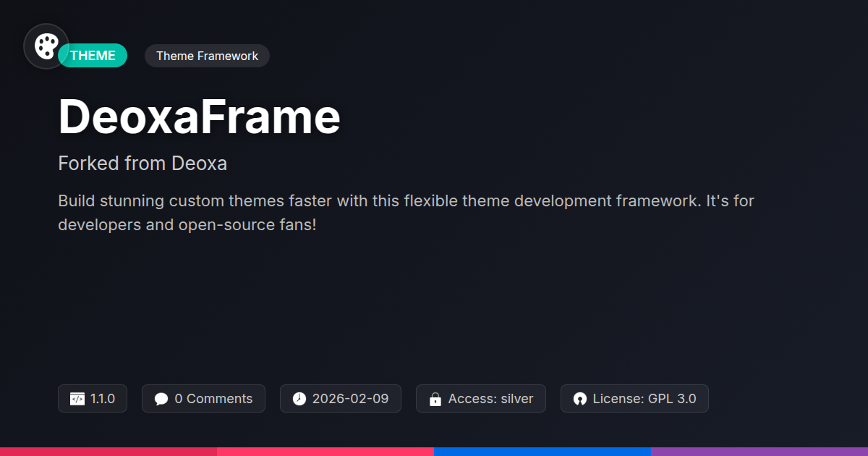The image size is (868, 456).
Task: Click the pink color bar segment
Action: [325, 451]
